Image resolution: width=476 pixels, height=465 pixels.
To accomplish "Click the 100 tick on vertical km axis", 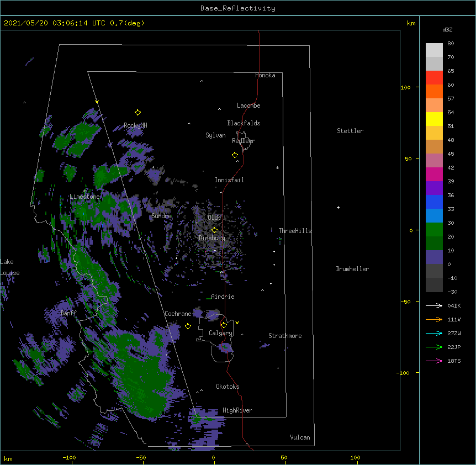I will pos(405,87).
